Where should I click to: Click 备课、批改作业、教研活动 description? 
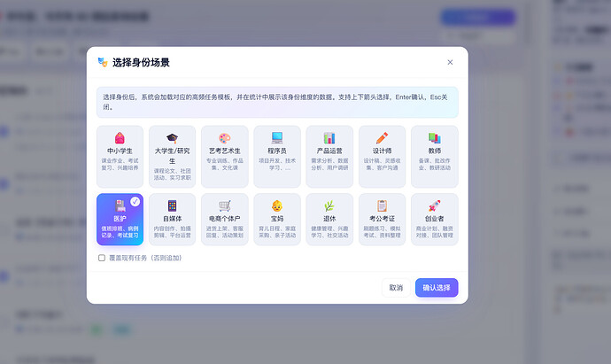435,164
